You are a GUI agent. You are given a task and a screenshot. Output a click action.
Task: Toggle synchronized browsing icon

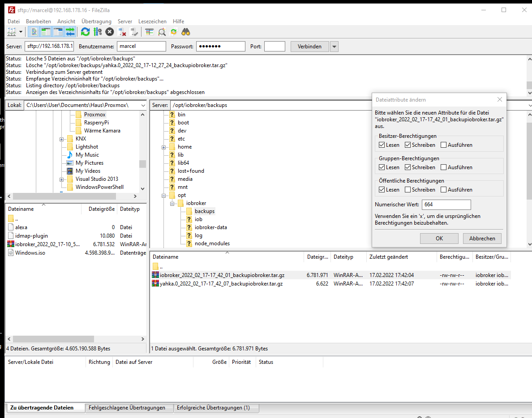[x=174, y=32]
